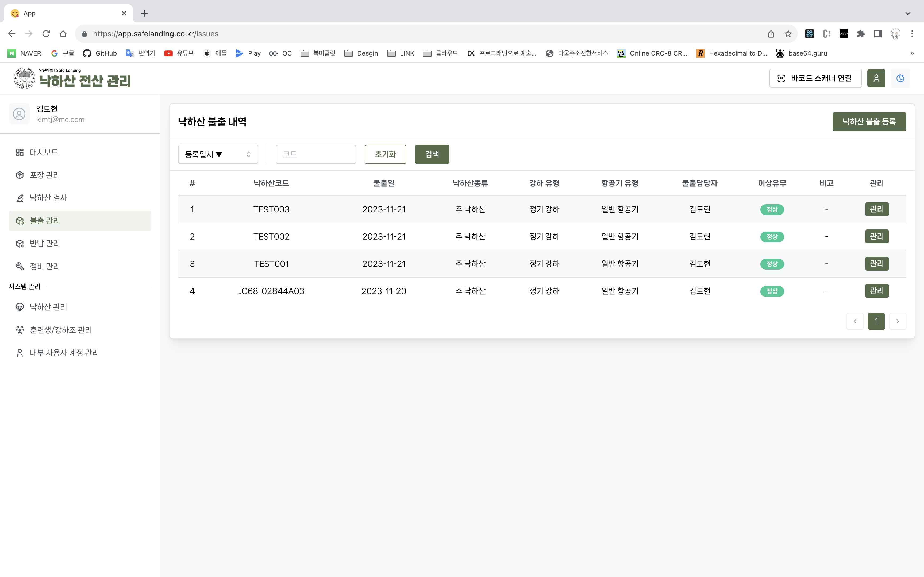The image size is (924, 577).
Task: Click the 코드 search input field
Action: click(x=316, y=154)
